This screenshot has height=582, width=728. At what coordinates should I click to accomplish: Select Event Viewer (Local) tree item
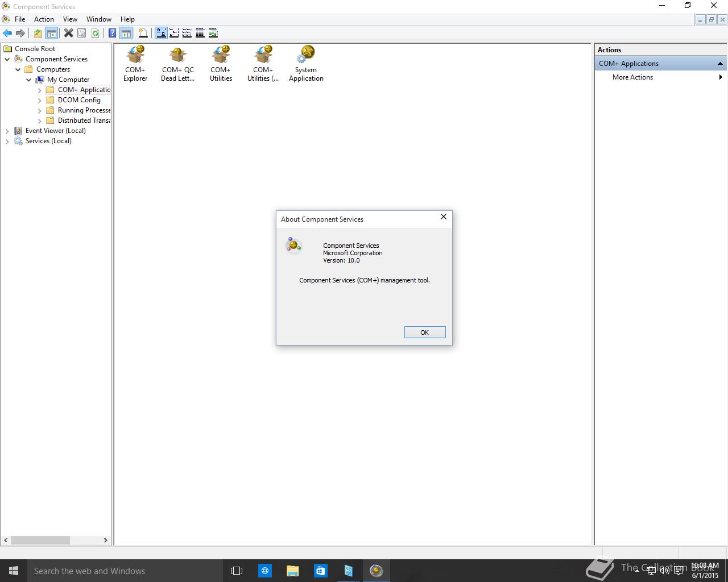[x=55, y=131]
